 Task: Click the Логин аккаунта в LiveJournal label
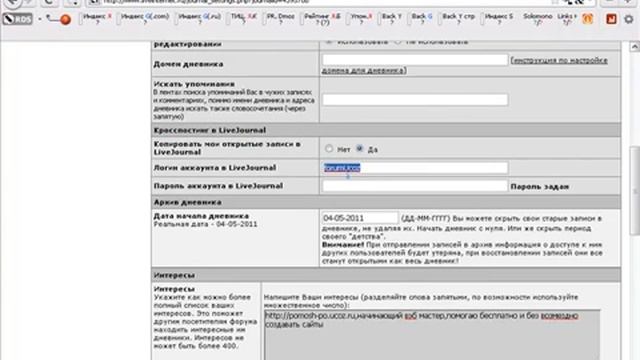(215, 168)
